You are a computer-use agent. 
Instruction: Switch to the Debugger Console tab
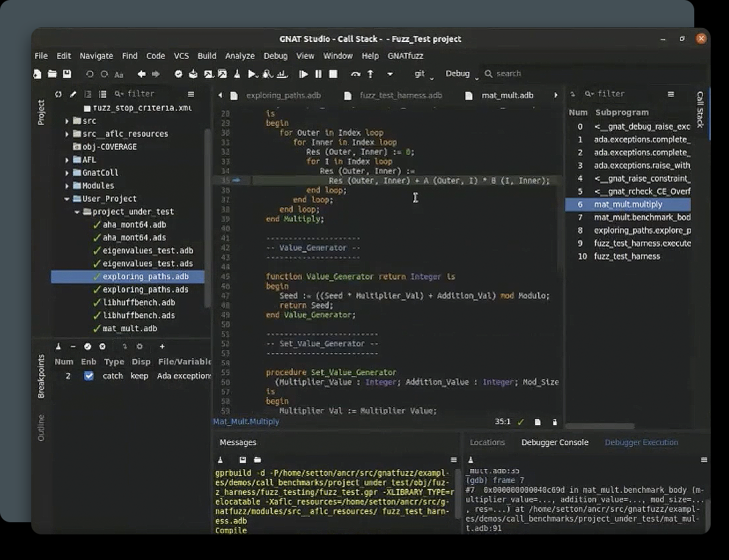pos(555,442)
